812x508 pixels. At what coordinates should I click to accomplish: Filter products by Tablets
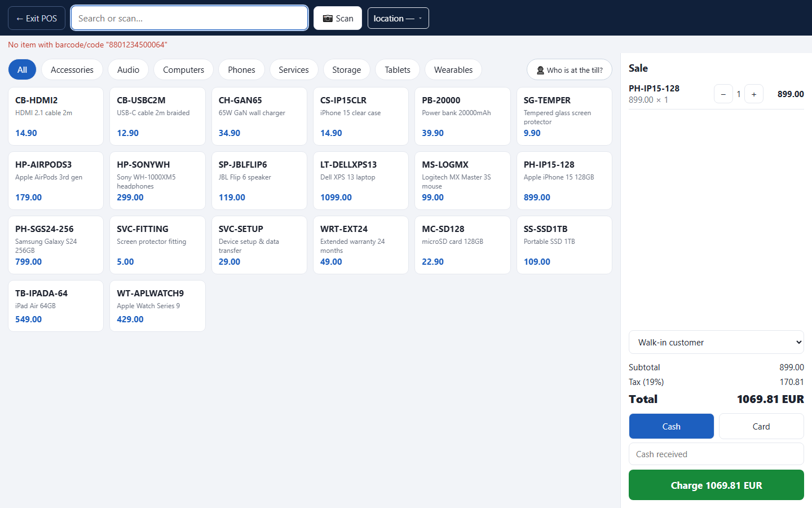(x=398, y=69)
